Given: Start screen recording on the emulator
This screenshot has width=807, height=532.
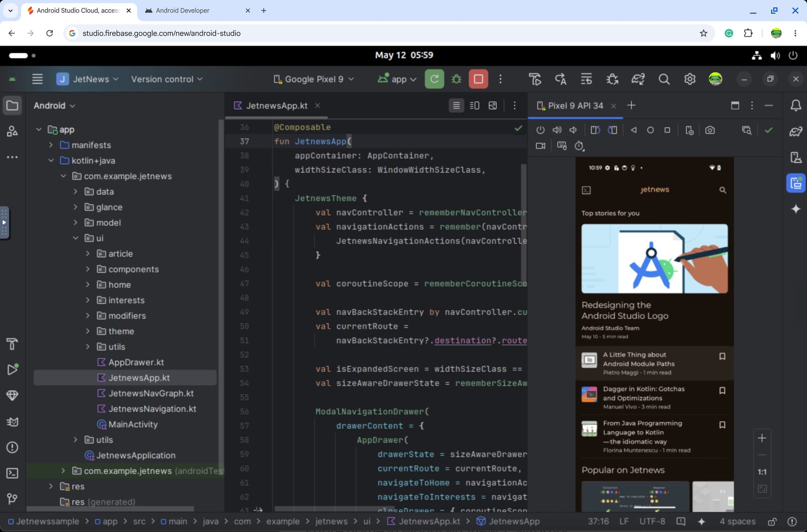Looking at the screenshot, I should pos(541,146).
